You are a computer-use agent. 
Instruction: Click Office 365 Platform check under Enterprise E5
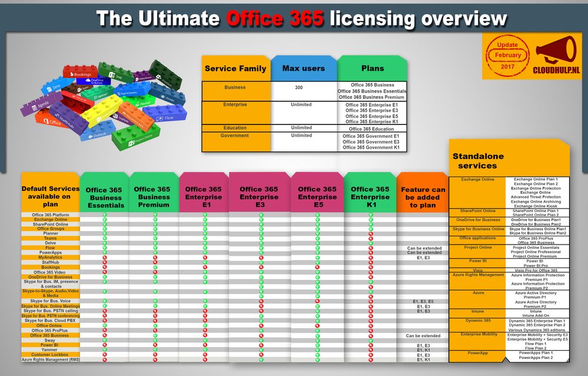(318, 215)
